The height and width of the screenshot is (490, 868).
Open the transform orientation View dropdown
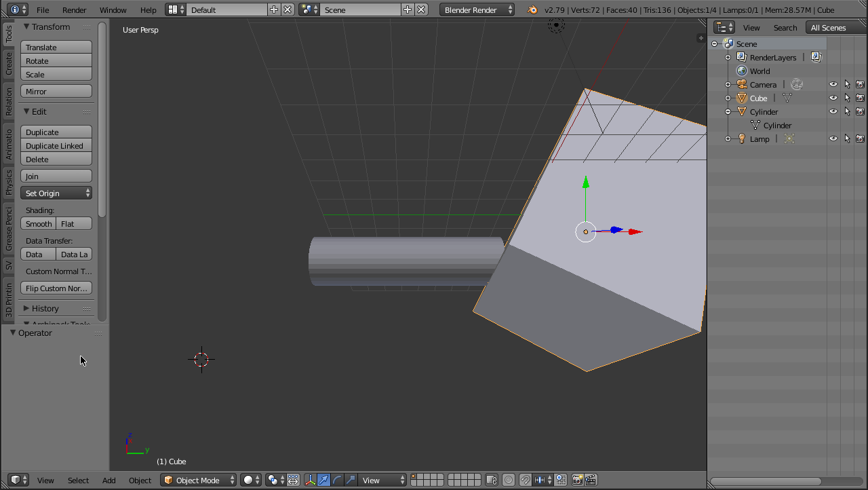coord(382,480)
